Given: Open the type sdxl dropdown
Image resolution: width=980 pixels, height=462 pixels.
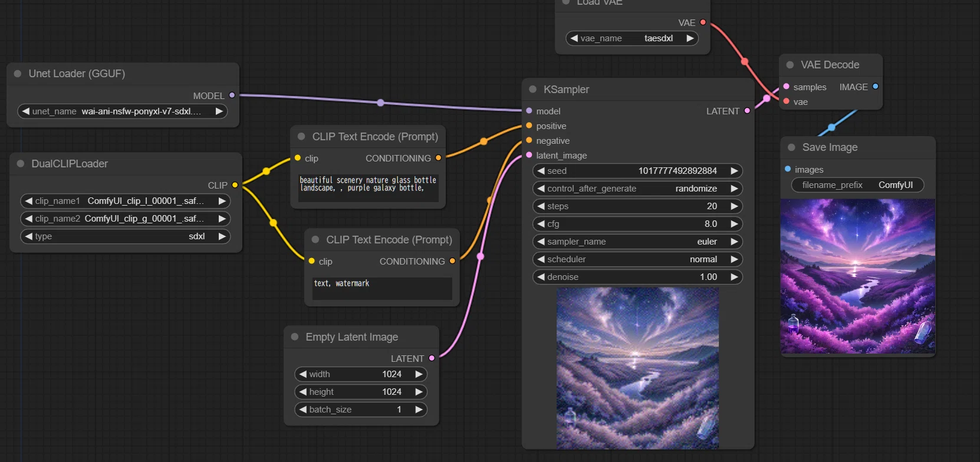Looking at the screenshot, I should [125, 236].
